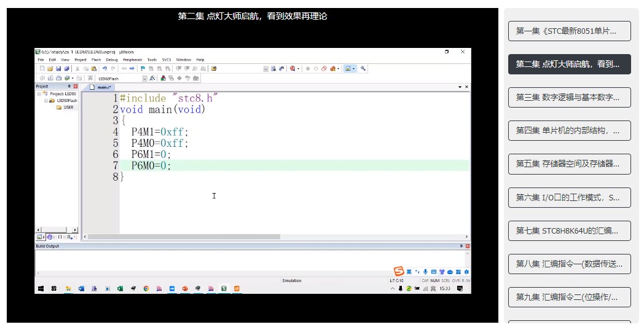Click the Pack Installer icon
This screenshot has height=335, width=644.
click(x=196, y=78)
